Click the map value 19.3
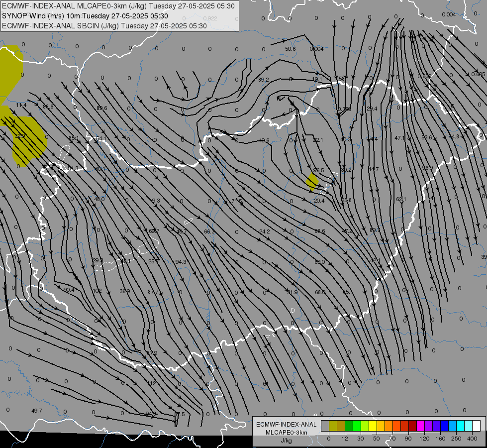487x448 pixels. [x=155, y=201]
